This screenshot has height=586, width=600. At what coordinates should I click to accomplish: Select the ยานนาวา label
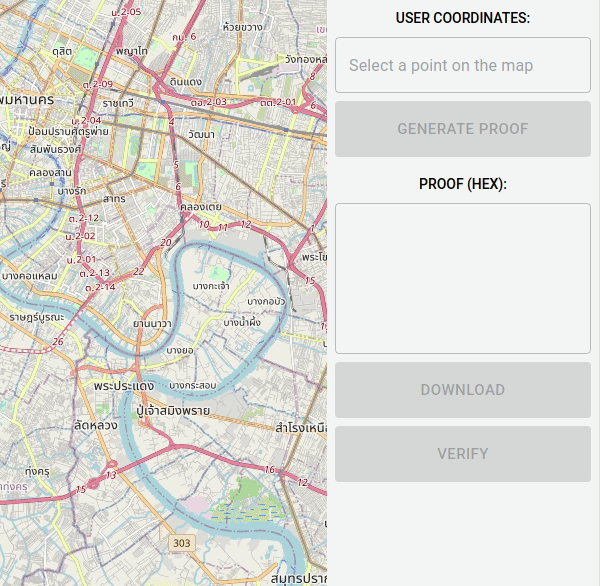point(152,324)
